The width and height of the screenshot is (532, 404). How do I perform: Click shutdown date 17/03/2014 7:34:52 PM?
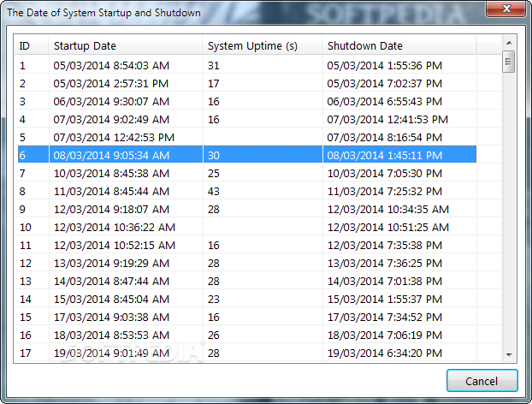point(385,318)
